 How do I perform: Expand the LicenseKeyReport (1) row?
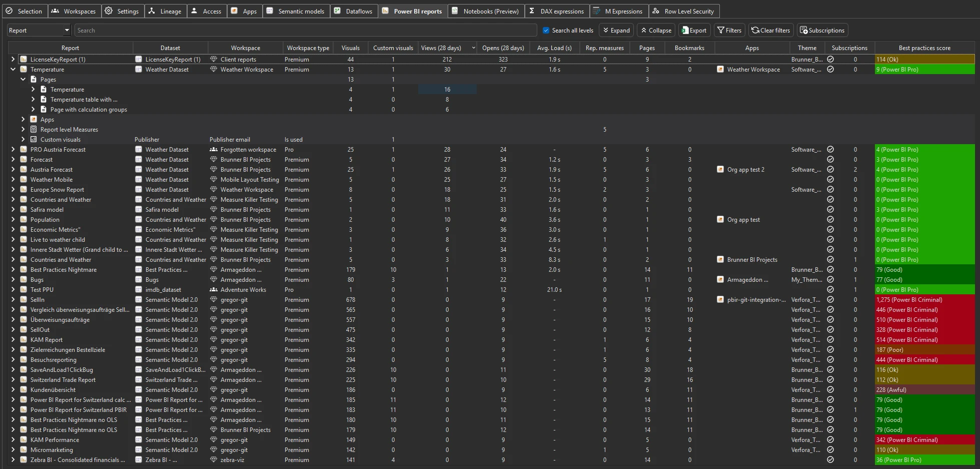click(13, 59)
